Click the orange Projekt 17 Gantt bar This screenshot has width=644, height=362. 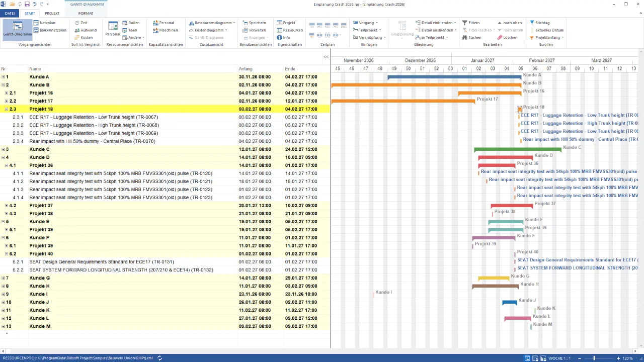(403, 101)
